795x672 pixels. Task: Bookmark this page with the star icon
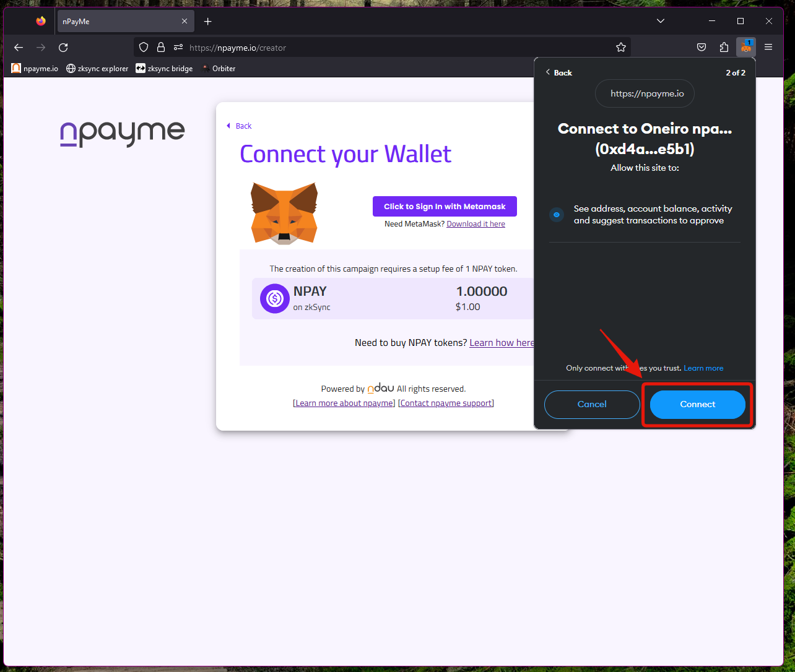[621, 47]
